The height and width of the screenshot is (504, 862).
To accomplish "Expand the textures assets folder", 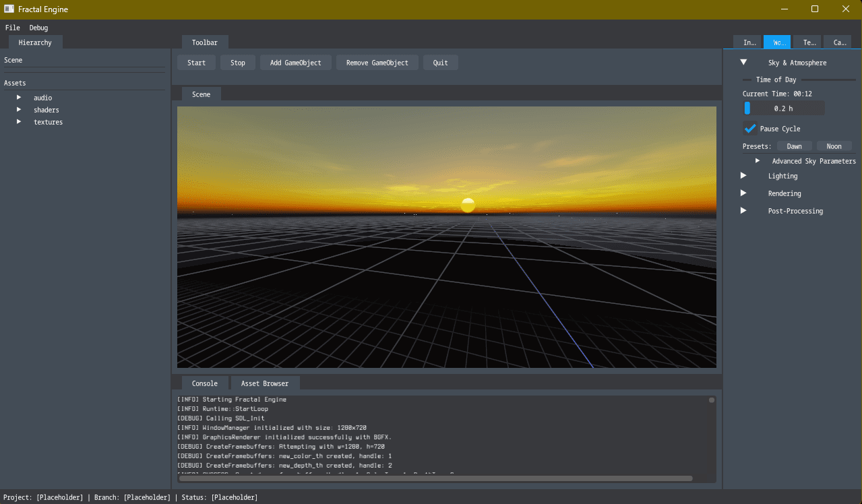I will coord(19,122).
